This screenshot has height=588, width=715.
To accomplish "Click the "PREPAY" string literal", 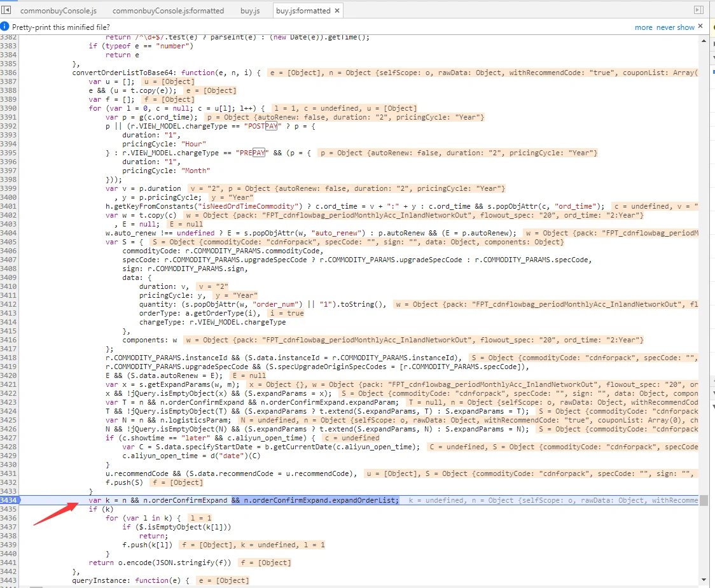I will pyautogui.click(x=252, y=153).
